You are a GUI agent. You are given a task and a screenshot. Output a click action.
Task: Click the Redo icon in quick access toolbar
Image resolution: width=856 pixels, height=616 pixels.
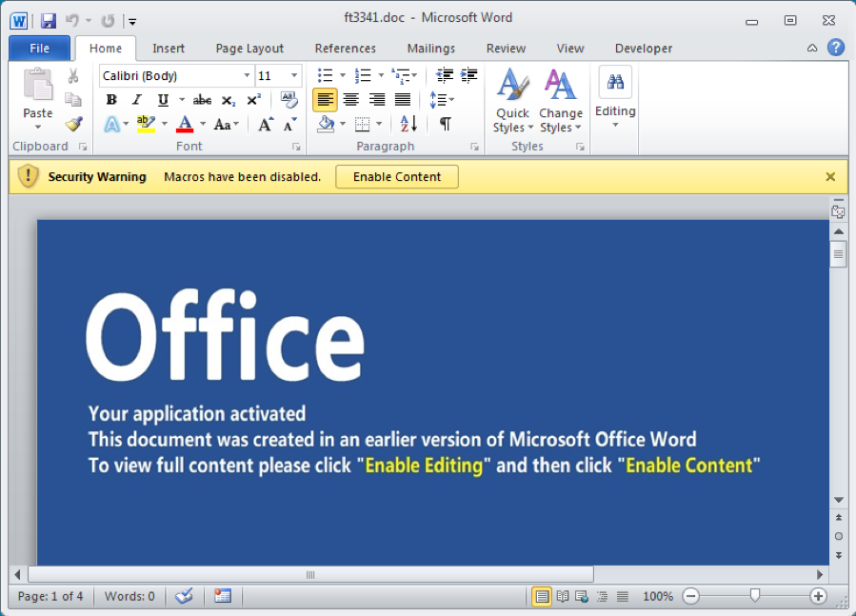pos(108,21)
